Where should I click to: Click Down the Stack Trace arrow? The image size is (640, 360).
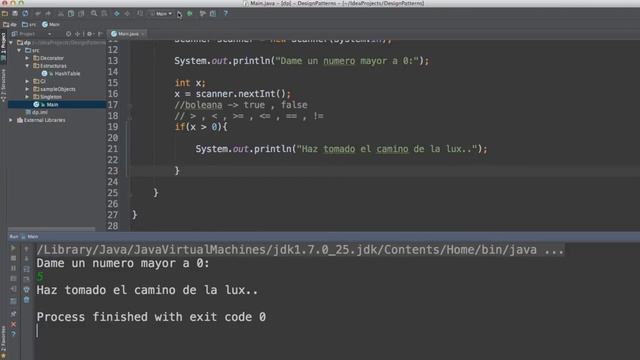[27, 258]
